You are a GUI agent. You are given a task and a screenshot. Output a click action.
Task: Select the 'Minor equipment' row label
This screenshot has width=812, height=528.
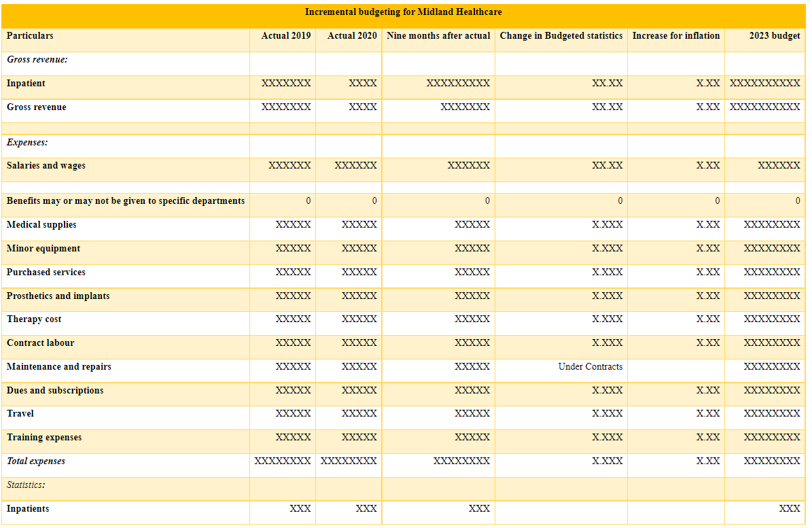(43, 249)
